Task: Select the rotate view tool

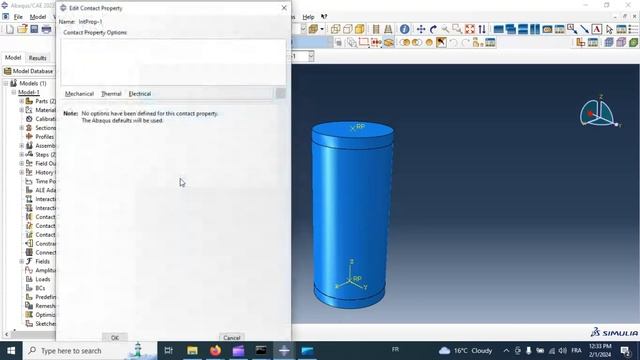Action: point(433,29)
